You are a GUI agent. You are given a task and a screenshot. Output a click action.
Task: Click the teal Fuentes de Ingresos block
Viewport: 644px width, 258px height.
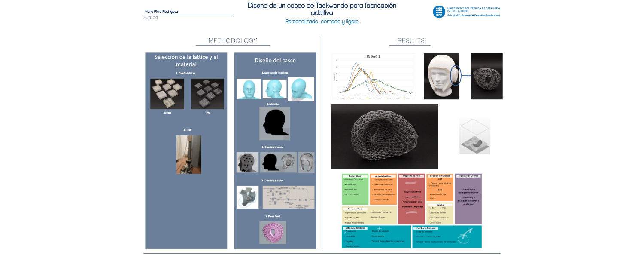tap(447, 236)
